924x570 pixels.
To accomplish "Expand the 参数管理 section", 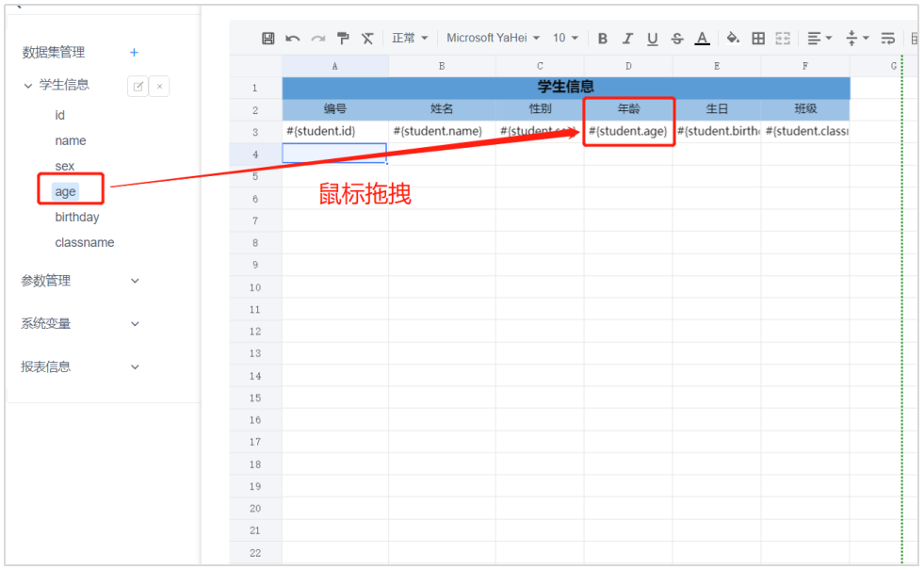I will point(135,281).
